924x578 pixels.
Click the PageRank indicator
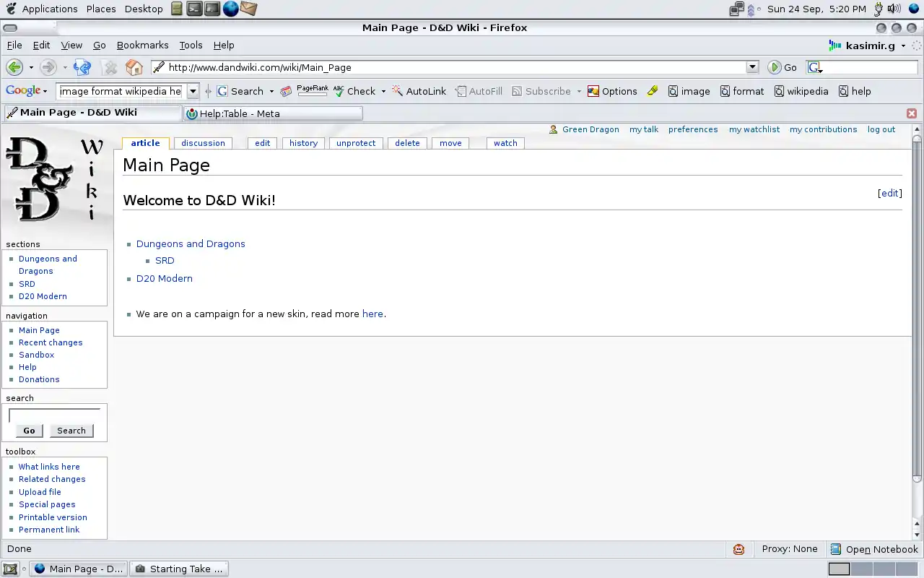[312, 90]
